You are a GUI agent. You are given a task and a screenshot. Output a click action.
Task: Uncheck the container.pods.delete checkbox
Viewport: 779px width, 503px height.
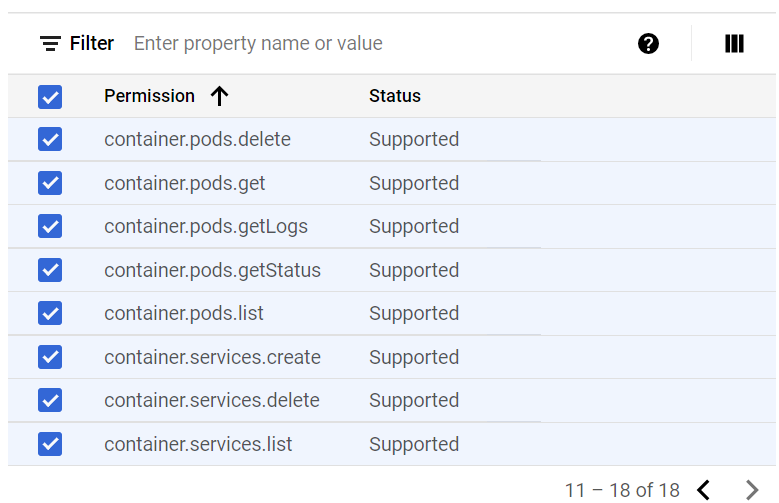50,140
